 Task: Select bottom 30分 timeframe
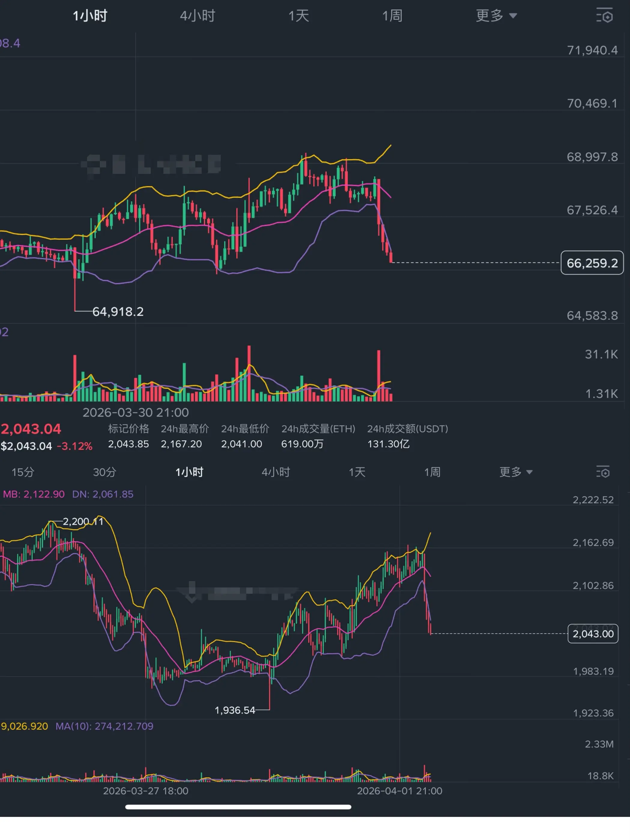[104, 472]
